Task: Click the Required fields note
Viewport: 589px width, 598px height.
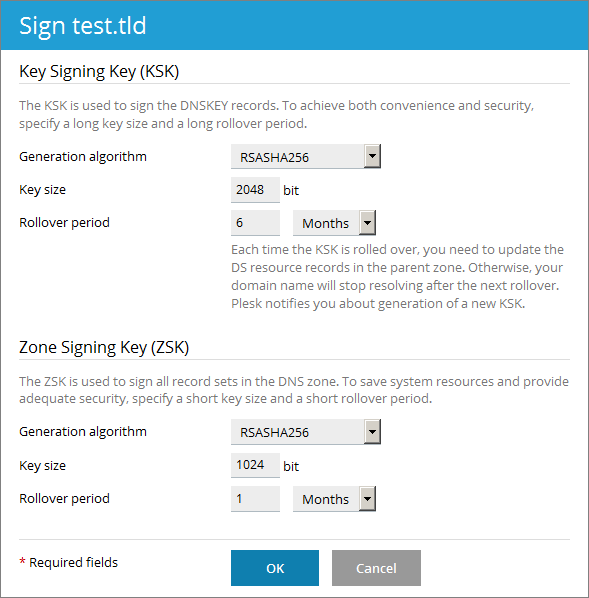Action: [69, 563]
